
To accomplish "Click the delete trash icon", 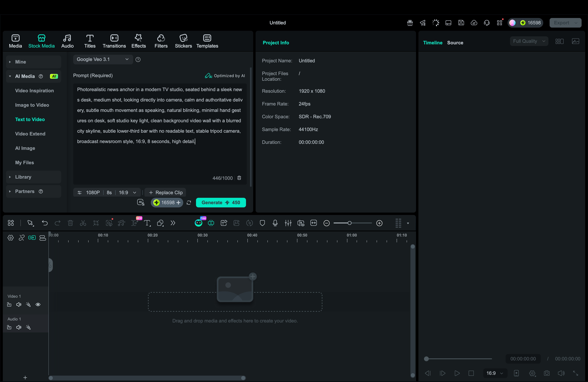I will pyautogui.click(x=70, y=223).
